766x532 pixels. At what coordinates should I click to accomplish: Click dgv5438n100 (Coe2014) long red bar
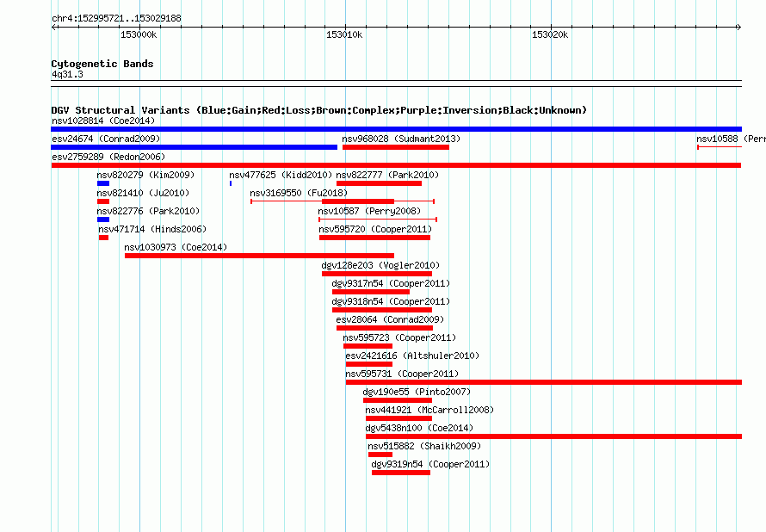(x=553, y=436)
